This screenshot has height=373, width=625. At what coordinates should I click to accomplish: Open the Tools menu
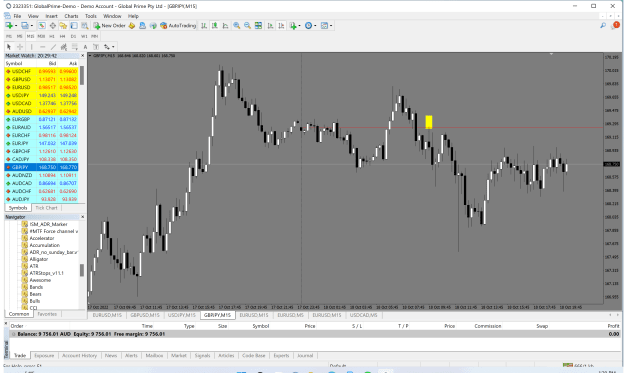click(x=91, y=16)
